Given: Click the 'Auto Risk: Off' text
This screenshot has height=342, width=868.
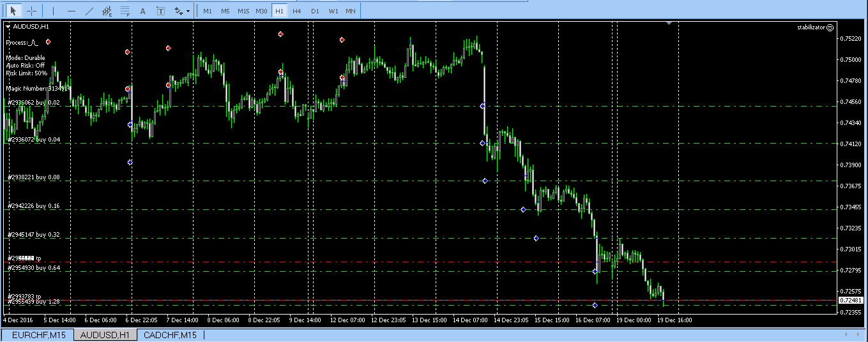Looking at the screenshot, I should pyautogui.click(x=26, y=66).
